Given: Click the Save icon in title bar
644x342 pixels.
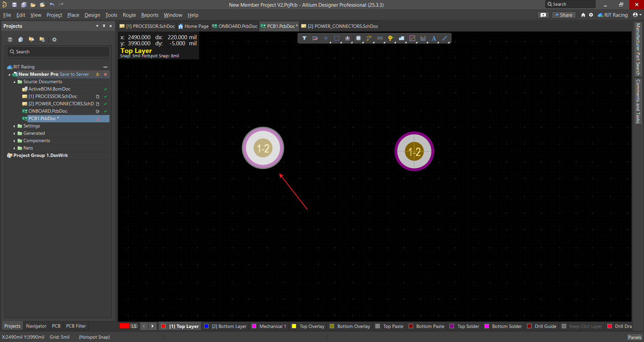Looking at the screenshot, I should point(14,5).
